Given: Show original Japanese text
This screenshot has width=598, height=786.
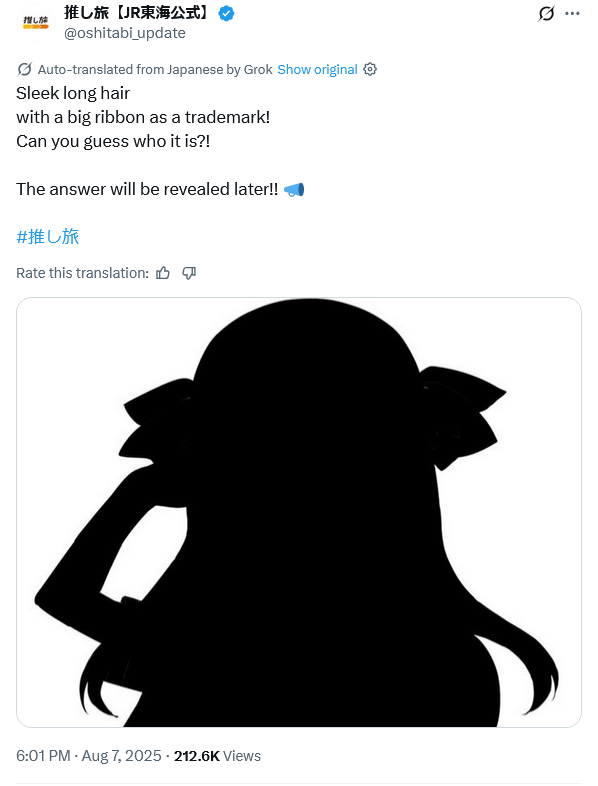Looking at the screenshot, I should coord(317,69).
